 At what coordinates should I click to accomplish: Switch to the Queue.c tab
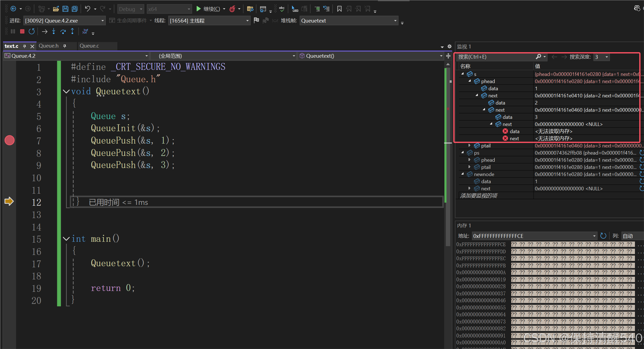tap(89, 46)
